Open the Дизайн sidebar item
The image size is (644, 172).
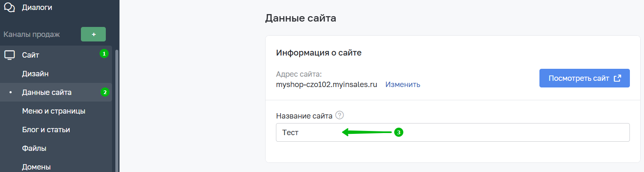(35, 74)
